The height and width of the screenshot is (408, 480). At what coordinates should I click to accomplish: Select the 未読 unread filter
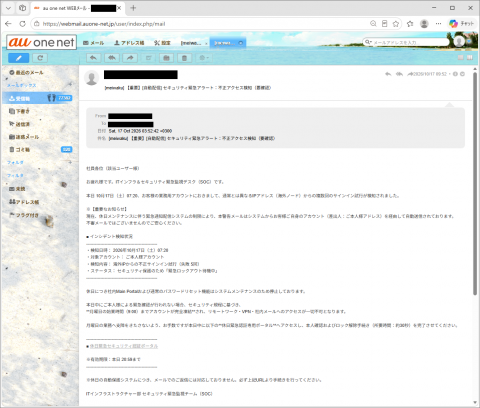point(17,189)
